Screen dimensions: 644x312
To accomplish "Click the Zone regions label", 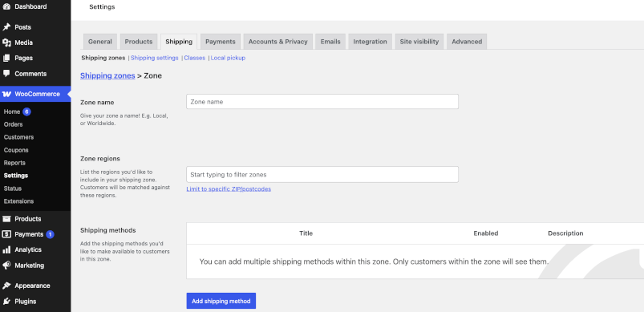I will (x=99, y=159).
